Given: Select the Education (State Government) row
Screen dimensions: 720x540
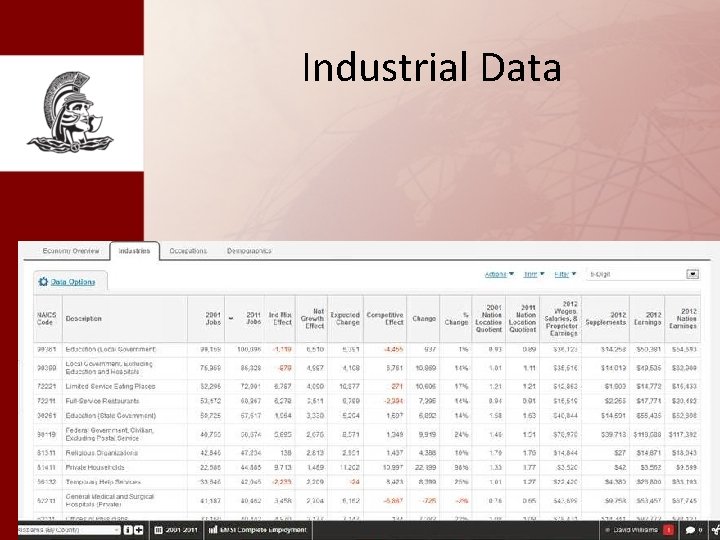Looking at the screenshot, I should pyautogui.click(x=367, y=416).
